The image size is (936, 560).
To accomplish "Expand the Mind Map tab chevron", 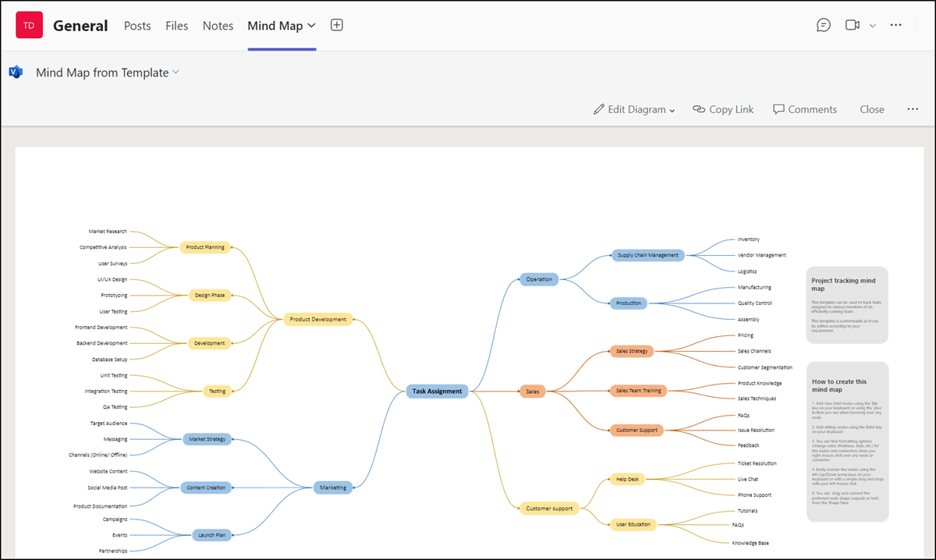I will point(312,25).
